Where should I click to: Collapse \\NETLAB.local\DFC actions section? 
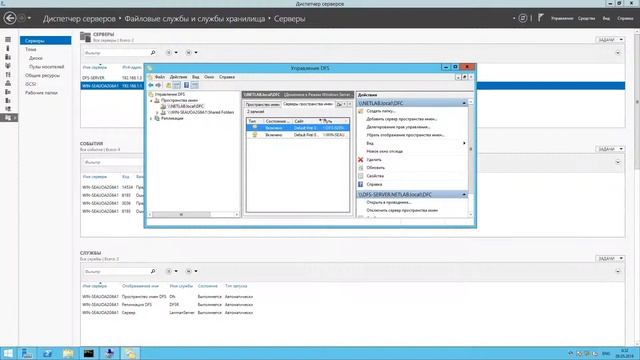click(464, 103)
